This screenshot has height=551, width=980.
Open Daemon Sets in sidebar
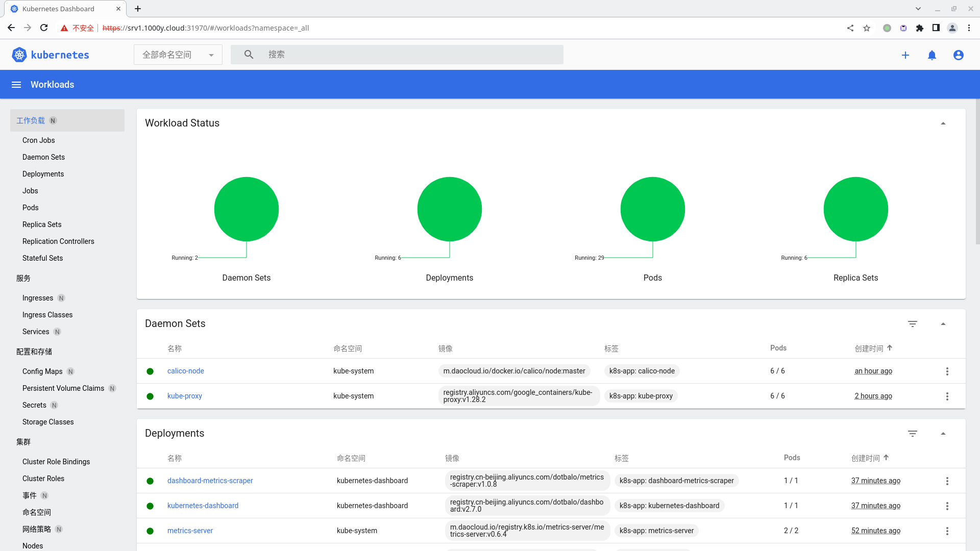click(x=44, y=157)
